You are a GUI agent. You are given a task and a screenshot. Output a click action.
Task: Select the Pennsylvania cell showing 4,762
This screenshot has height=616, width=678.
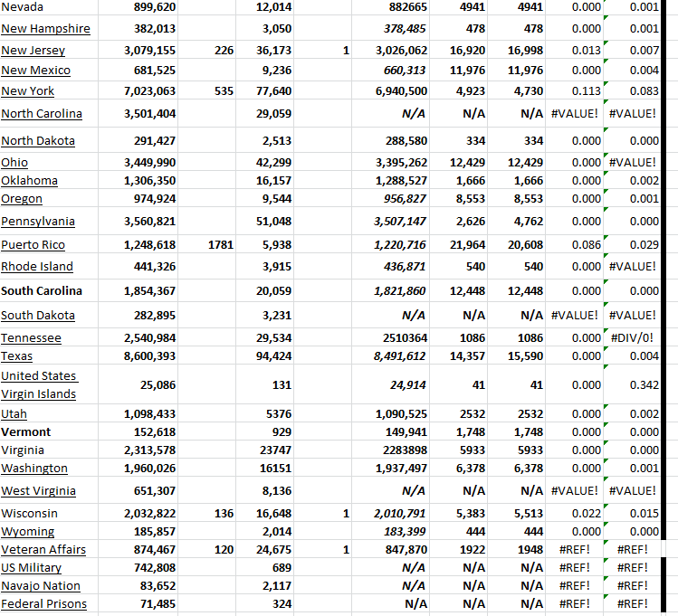tap(527, 223)
